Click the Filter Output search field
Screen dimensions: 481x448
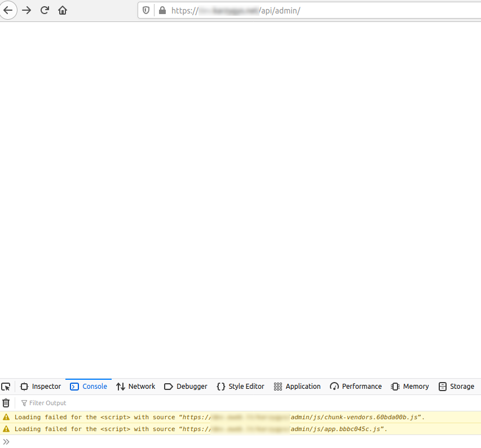tap(47, 402)
